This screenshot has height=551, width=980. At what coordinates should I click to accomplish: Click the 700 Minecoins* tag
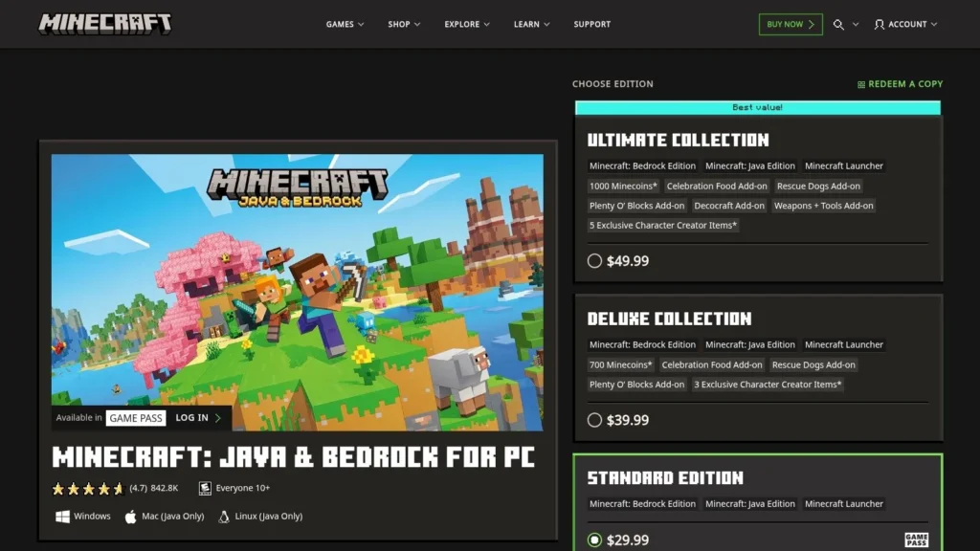[x=620, y=364]
